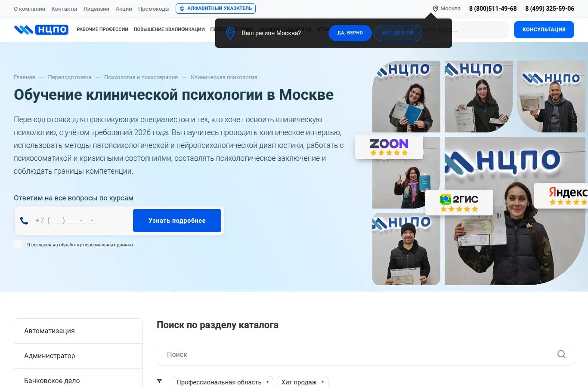Focus the +7 phone number input
The image size is (588, 387).
coord(82,221)
